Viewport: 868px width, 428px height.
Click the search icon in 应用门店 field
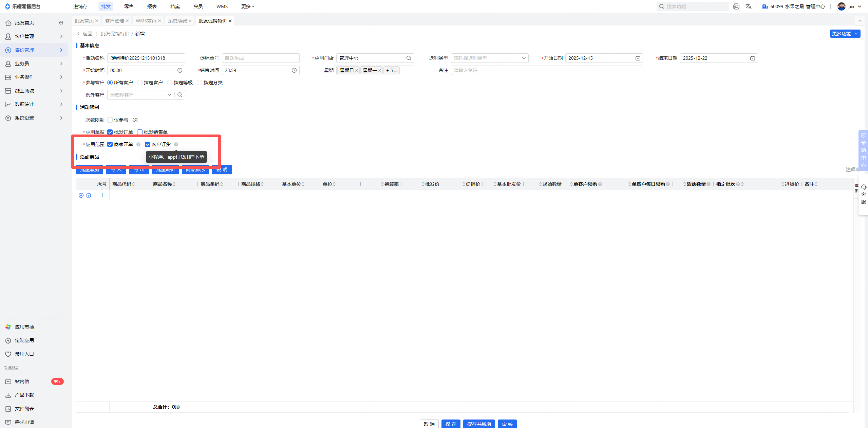point(409,58)
